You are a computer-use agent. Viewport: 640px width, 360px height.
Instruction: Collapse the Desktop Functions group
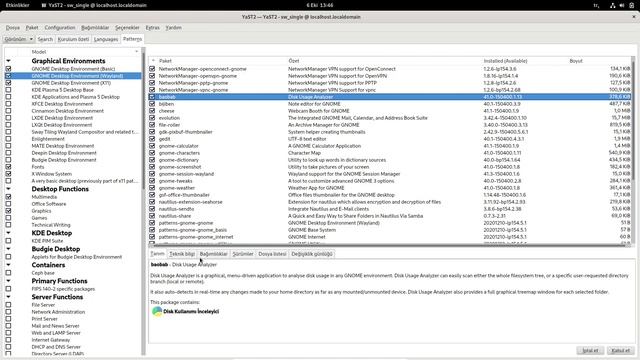(x=8, y=189)
